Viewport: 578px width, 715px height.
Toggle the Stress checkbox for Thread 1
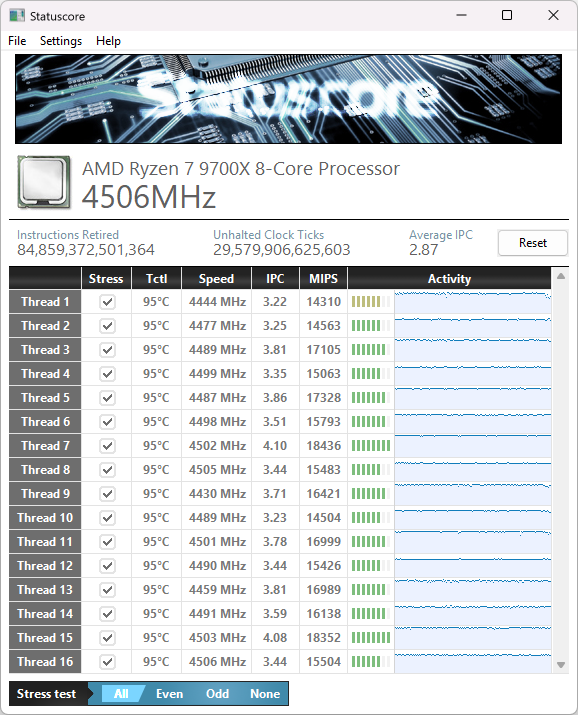point(108,302)
